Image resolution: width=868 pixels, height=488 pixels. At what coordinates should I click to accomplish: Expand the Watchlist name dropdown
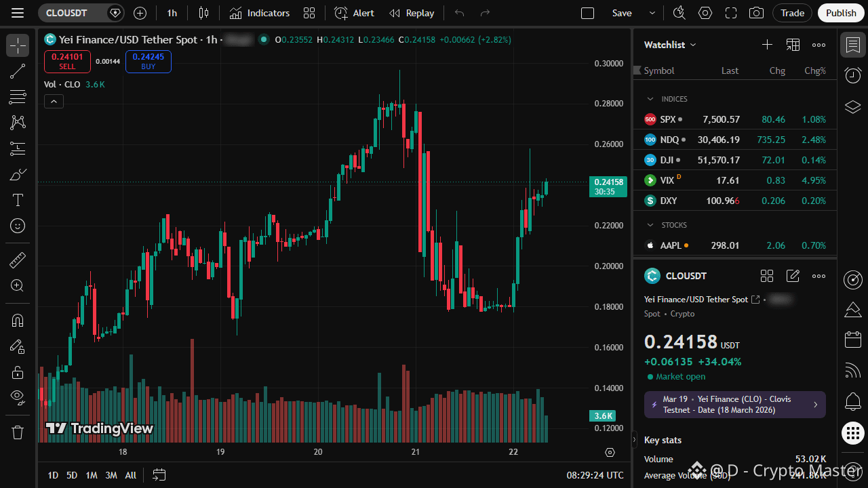click(670, 45)
